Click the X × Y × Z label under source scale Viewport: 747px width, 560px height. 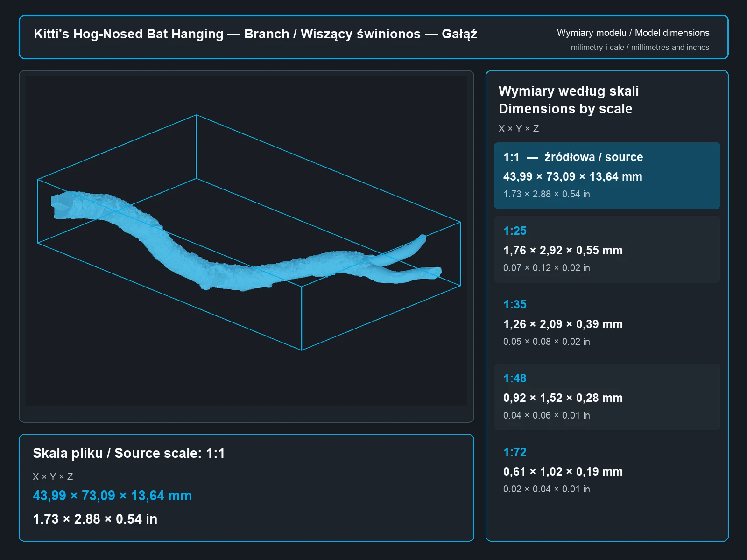tap(53, 477)
